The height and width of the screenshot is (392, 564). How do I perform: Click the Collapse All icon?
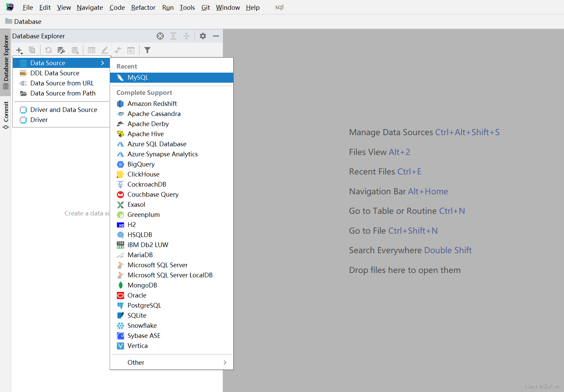click(x=186, y=36)
